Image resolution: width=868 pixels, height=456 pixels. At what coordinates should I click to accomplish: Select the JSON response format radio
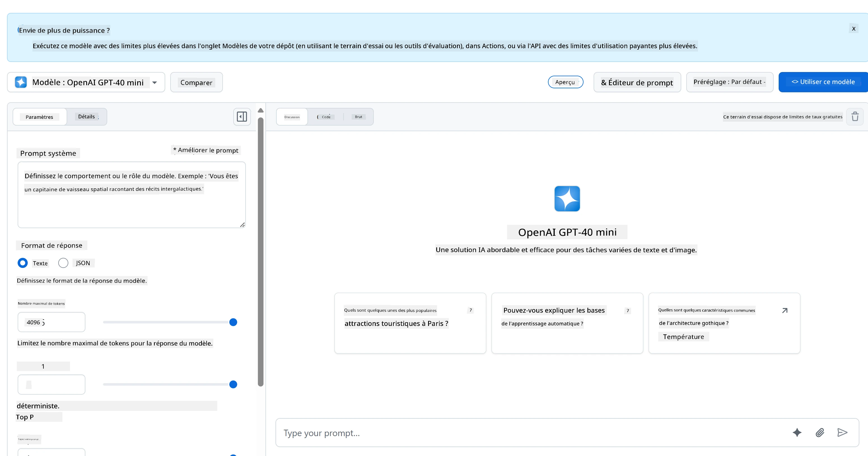[x=63, y=263]
